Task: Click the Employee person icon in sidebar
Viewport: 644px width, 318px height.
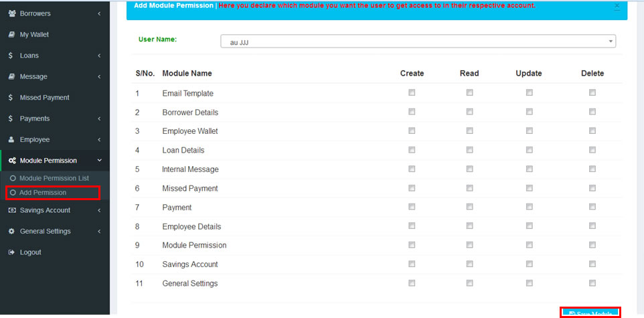Action: [x=11, y=140]
